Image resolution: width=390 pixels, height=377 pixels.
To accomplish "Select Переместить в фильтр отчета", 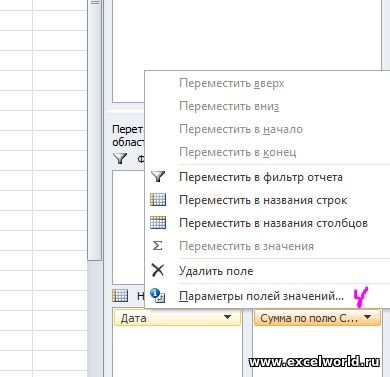I will 261,177.
